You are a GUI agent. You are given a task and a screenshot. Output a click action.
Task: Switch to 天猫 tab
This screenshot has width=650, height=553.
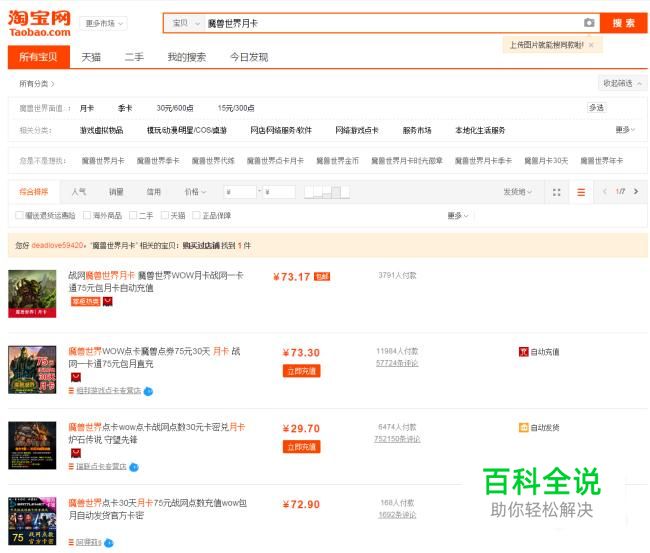tap(91, 57)
